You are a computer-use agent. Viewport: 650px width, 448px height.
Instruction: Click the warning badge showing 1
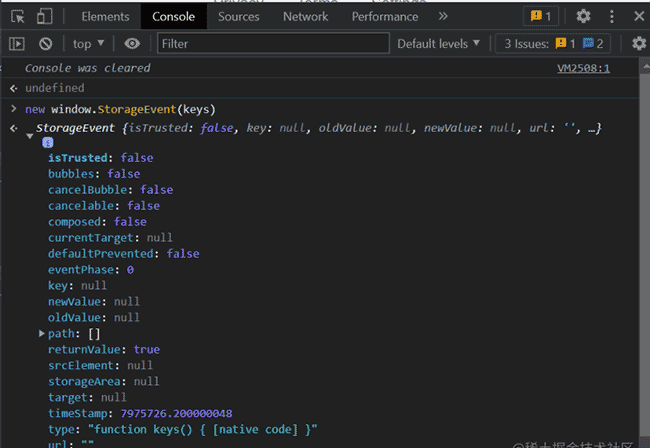541,16
